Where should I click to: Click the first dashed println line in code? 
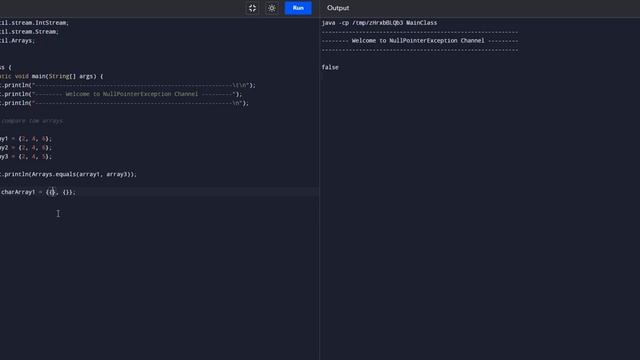point(128,85)
